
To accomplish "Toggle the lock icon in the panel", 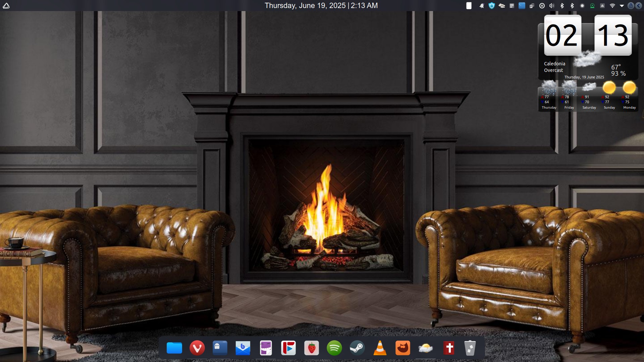I will tap(631, 6).
